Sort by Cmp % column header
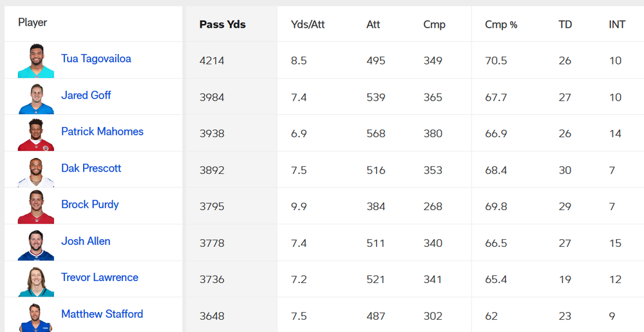The height and width of the screenshot is (332, 644). click(x=501, y=24)
